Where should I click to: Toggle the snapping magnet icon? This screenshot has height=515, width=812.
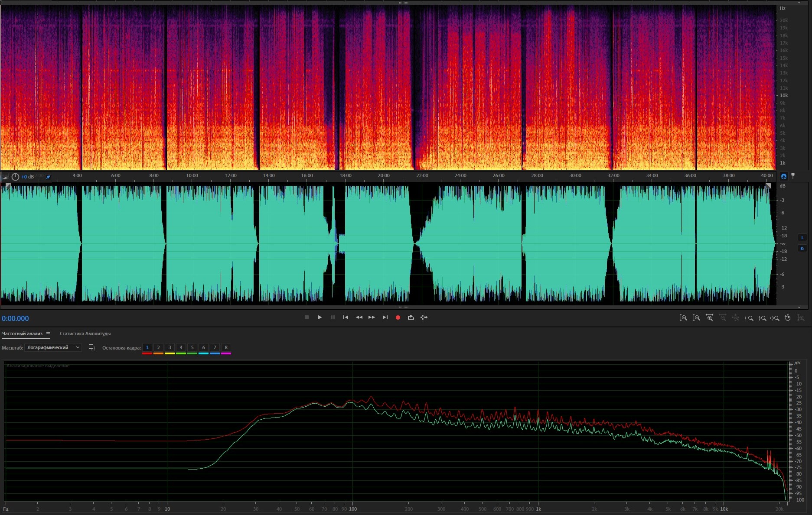click(783, 176)
